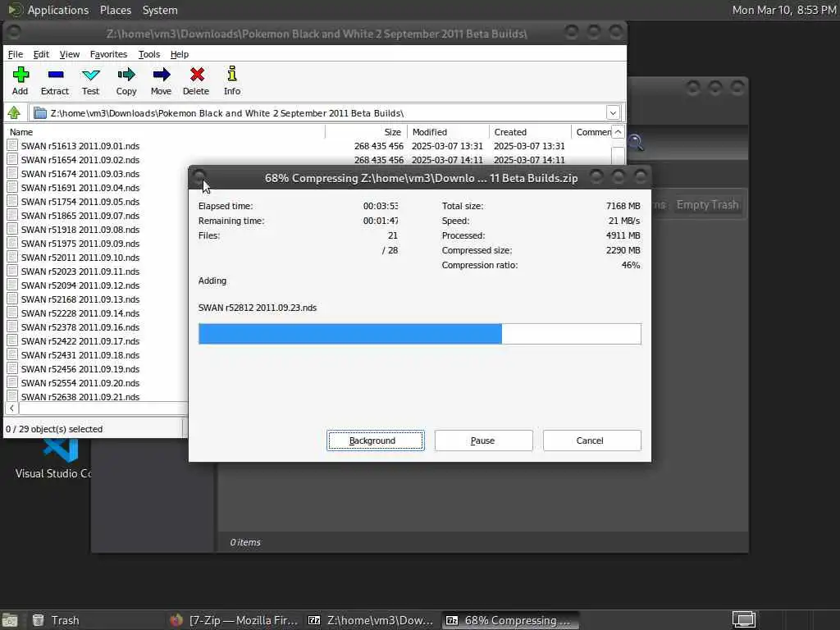This screenshot has width=840, height=630.
Task: Switch to Firefox 7-Zip taskbar entry
Action: tap(234, 620)
